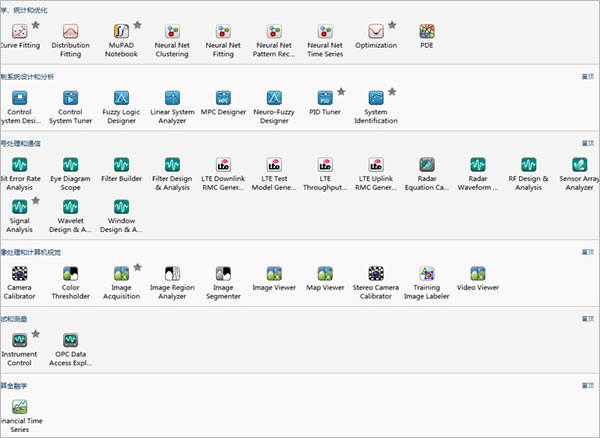Toggle favorite star on Optimization app

coord(392,24)
